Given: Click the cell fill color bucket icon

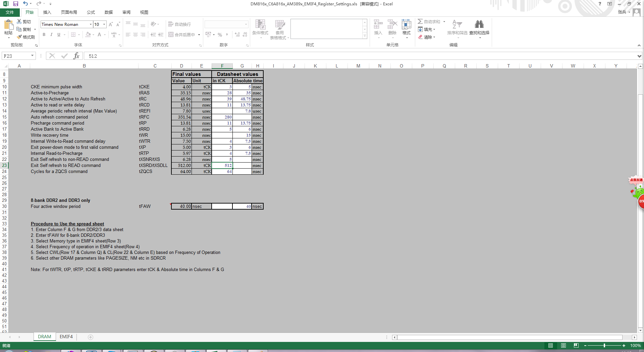Looking at the screenshot, I should pos(88,35).
